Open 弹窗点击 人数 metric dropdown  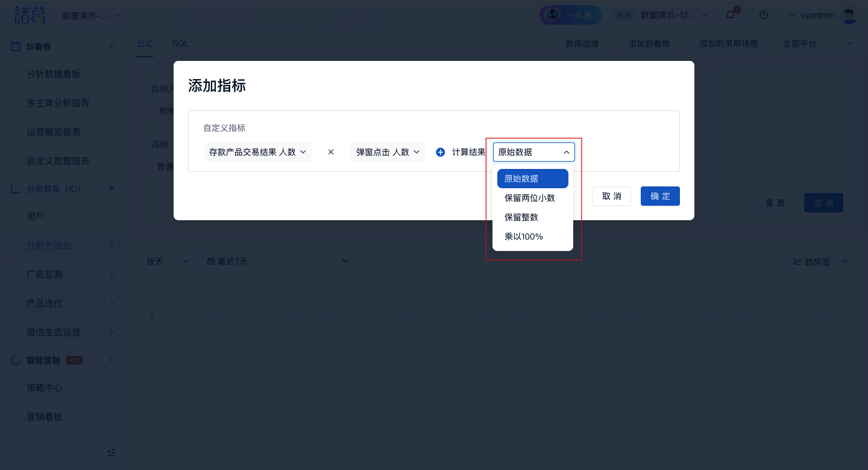(x=388, y=152)
